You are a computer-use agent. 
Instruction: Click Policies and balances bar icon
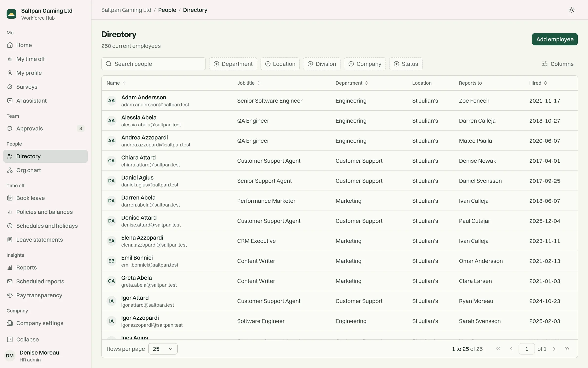click(10, 212)
